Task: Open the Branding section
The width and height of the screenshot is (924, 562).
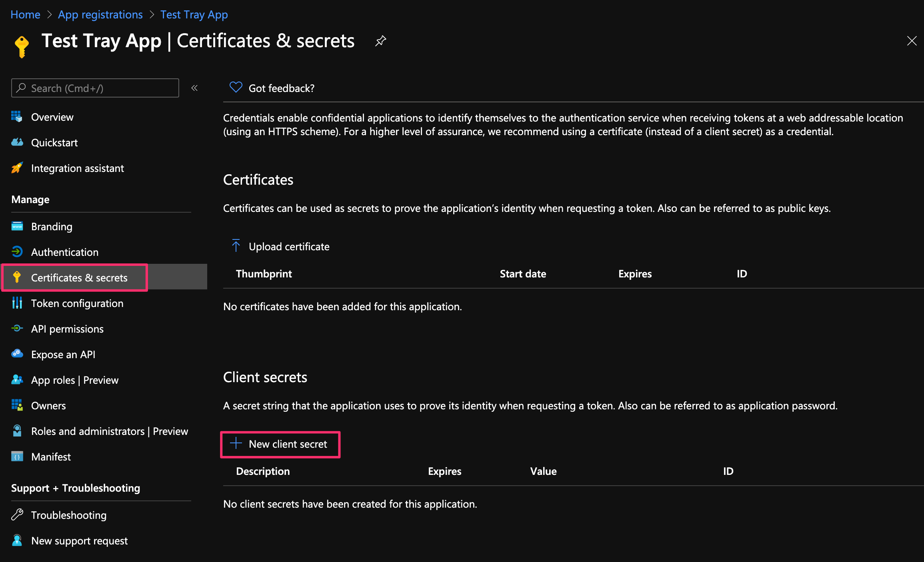Action: click(52, 226)
